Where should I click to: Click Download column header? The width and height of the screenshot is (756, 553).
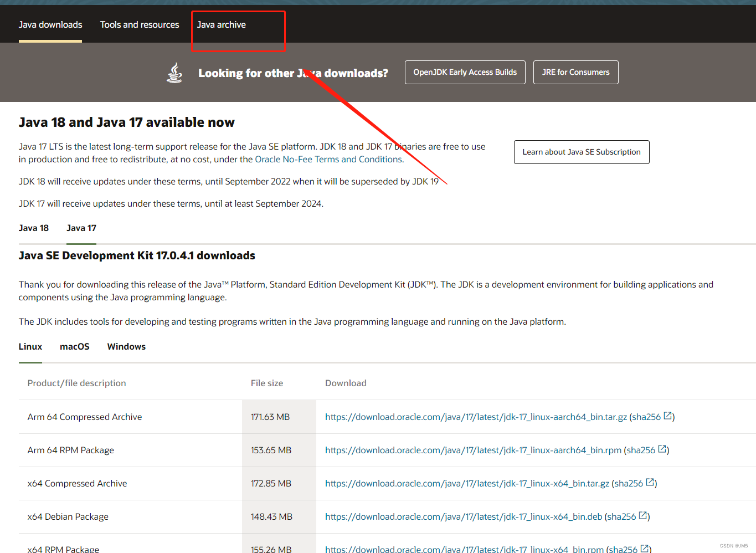(346, 383)
